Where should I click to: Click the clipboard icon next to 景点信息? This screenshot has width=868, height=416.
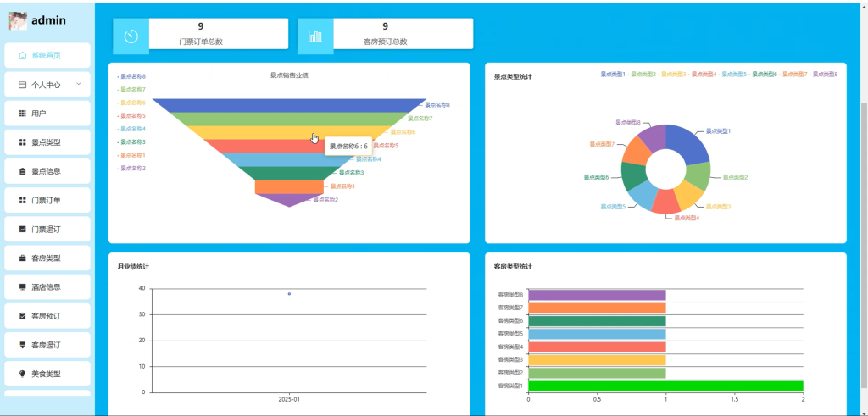(x=23, y=171)
